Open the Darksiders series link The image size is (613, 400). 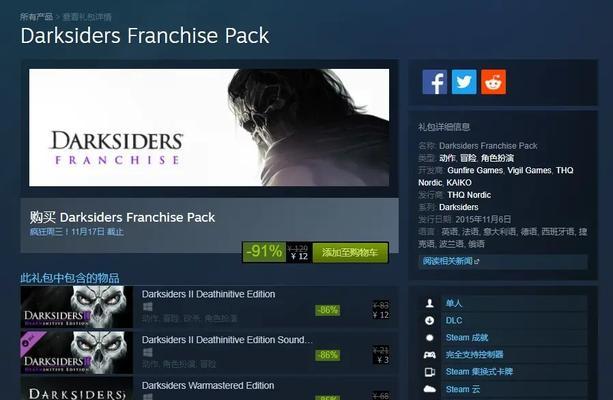[x=459, y=207]
